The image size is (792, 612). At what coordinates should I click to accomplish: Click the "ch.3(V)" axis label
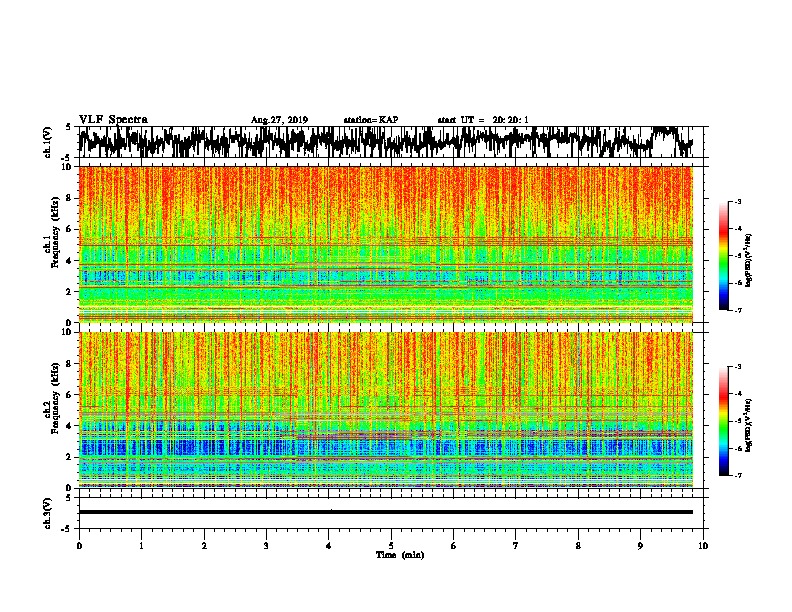pos(48,513)
